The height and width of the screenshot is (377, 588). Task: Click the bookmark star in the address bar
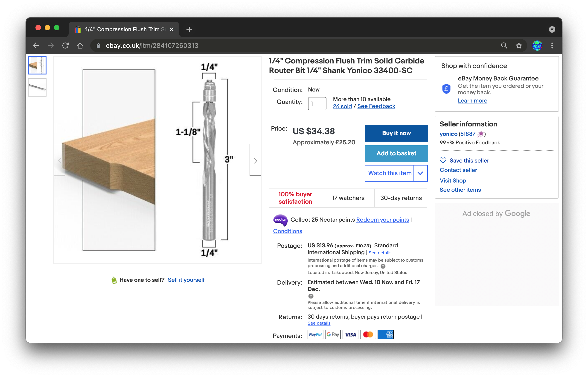pyautogui.click(x=519, y=46)
